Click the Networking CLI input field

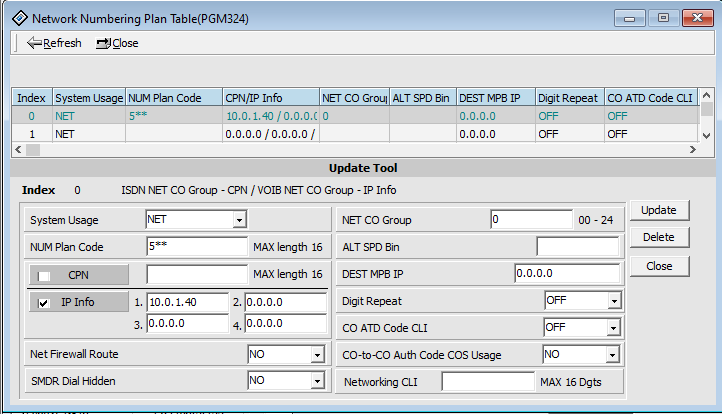488,382
